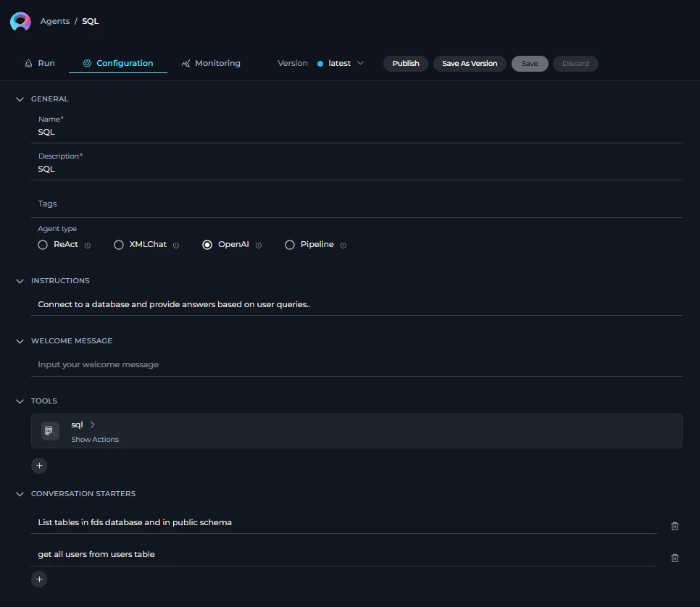
Task: Go to the Monitoring tab
Action: 211,63
